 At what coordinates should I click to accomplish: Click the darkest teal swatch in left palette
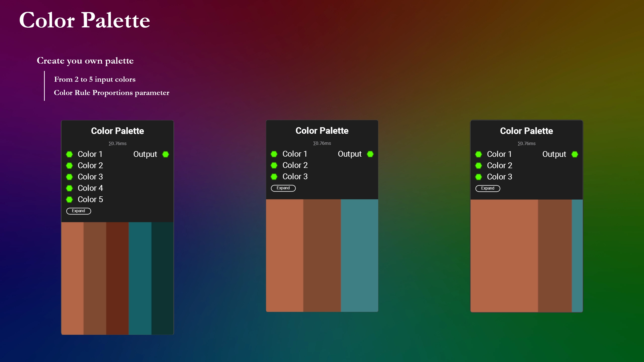(x=162, y=278)
